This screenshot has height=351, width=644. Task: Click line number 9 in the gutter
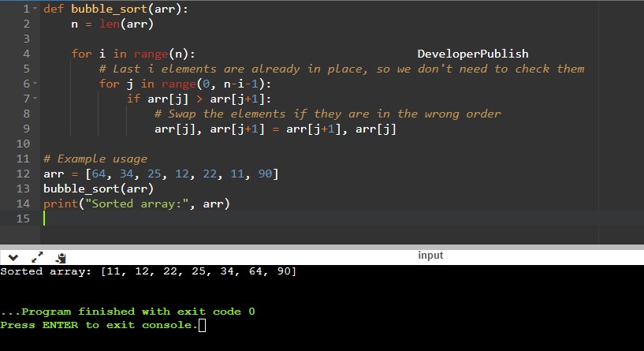[26, 129]
